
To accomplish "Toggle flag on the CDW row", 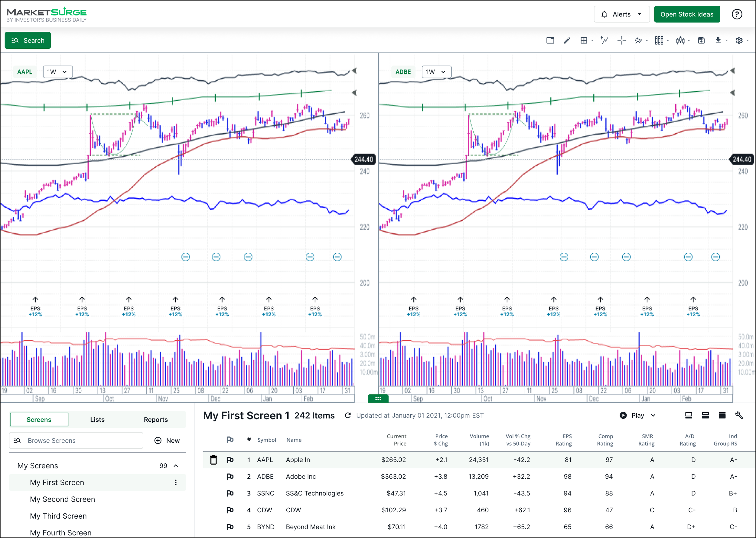I will coord(230,510).
